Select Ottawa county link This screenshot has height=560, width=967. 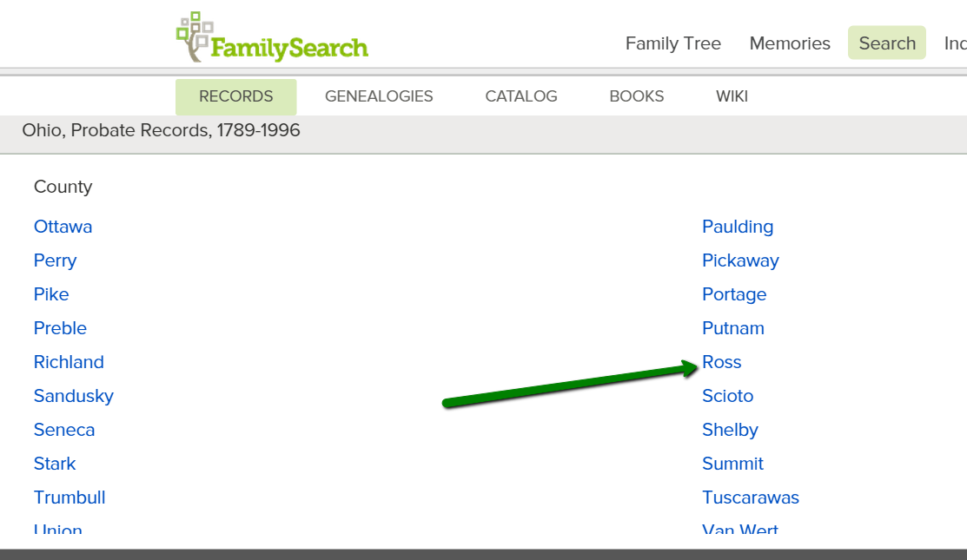click(x=63, y=227)
